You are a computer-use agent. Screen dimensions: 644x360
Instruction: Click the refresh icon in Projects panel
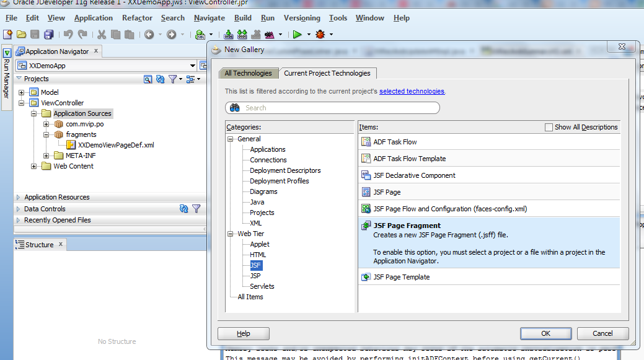[160, 79]
